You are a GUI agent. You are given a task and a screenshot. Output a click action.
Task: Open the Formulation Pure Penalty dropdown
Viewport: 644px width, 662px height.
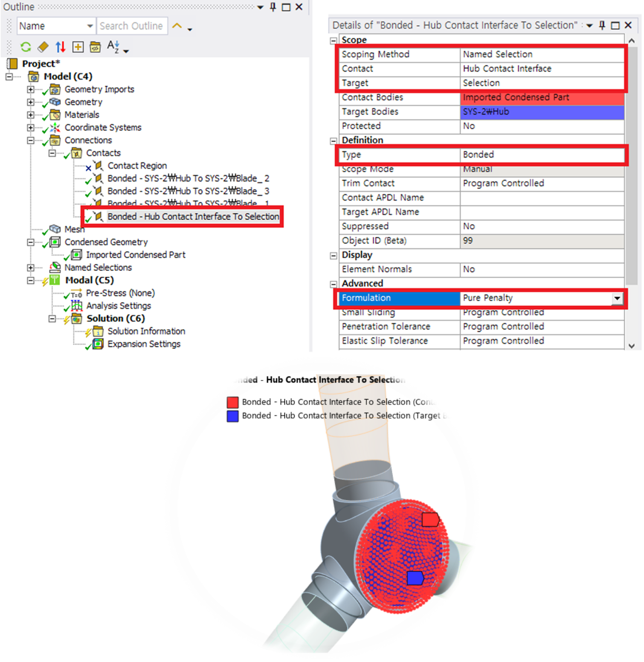617,298
